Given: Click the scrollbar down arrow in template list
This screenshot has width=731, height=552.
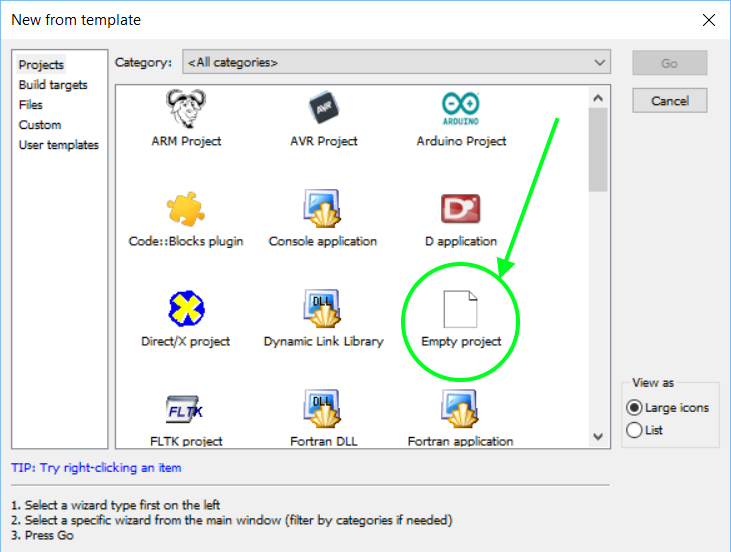Looking at the screenshot, I should point(598,436).
